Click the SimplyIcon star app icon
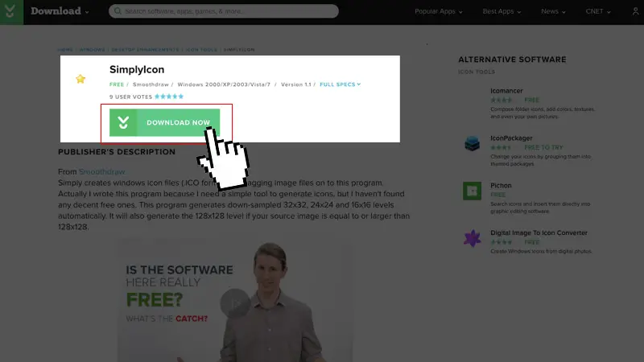Image resolution: width=644 pixels, height=362 pixels. (80, 79)
